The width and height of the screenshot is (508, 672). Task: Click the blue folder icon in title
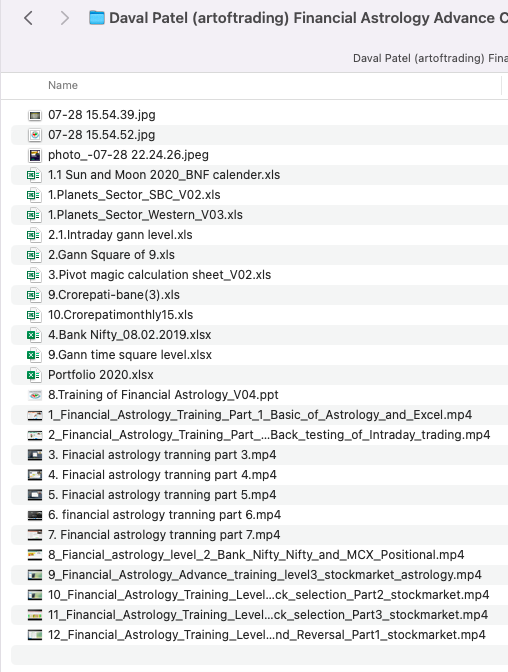pos(97,18)
